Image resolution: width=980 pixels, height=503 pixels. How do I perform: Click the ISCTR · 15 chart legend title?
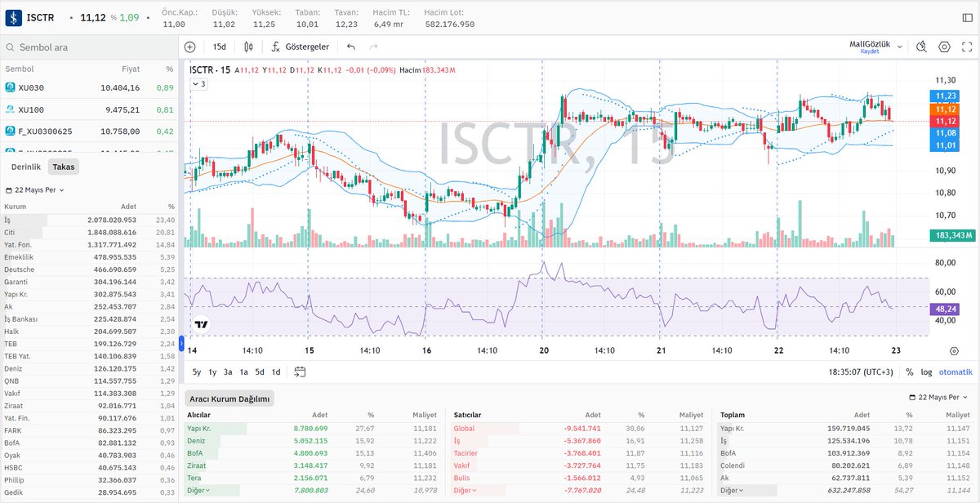point(209,70)
